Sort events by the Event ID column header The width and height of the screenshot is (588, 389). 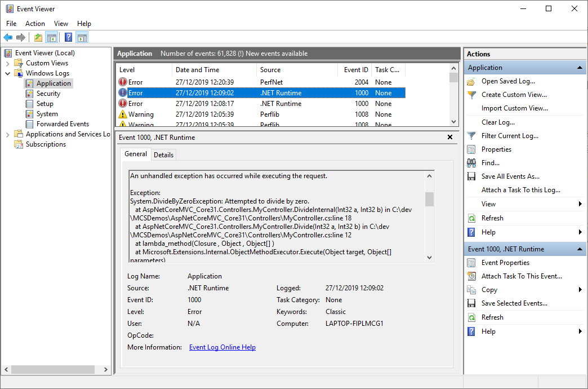(353, 70)
